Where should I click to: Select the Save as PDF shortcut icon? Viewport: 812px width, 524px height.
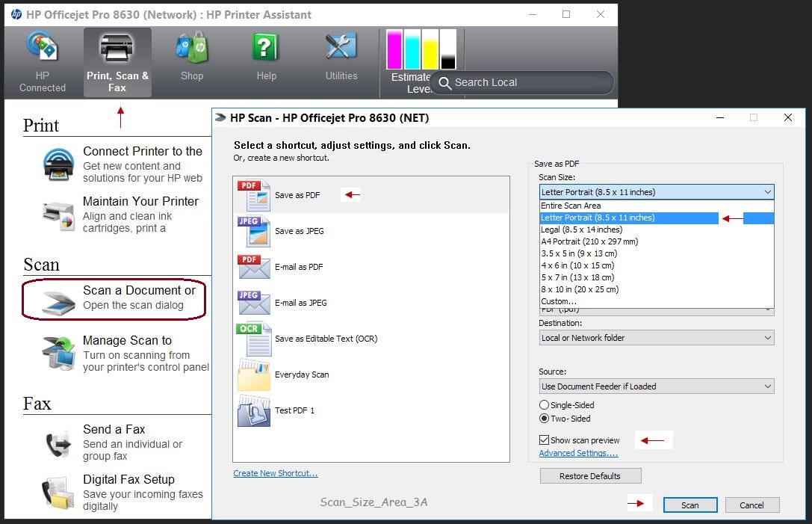tap(254, 195)
